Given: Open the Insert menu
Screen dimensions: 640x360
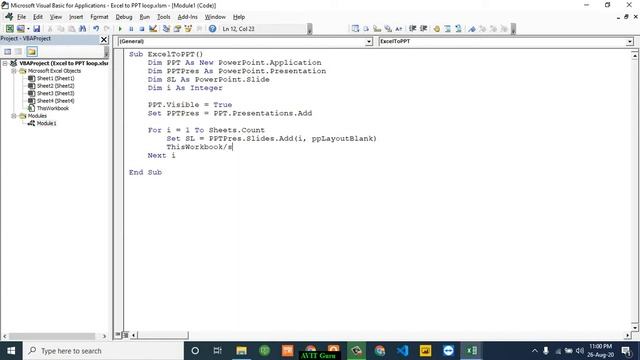Looking at the screenshot, I should click(76, 17).
